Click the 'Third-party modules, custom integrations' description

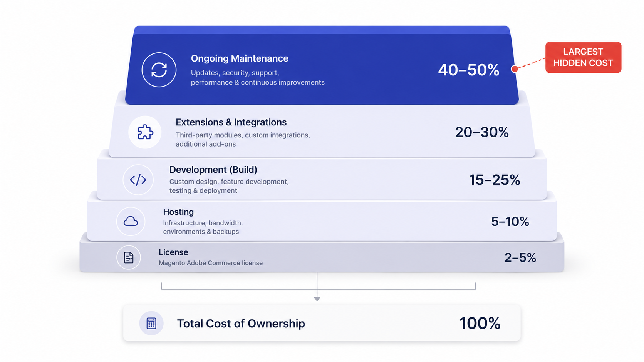(243, 140)
